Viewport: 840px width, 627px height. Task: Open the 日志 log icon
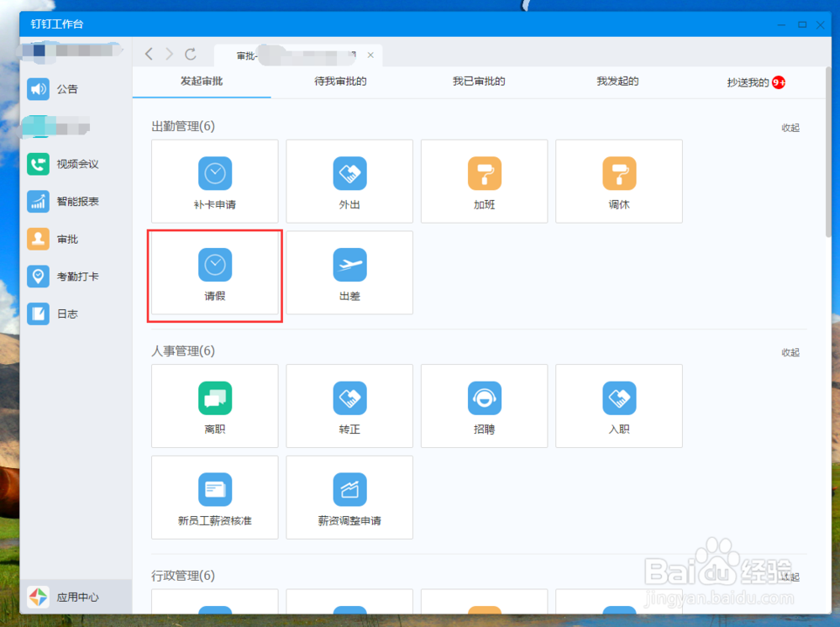38,314
